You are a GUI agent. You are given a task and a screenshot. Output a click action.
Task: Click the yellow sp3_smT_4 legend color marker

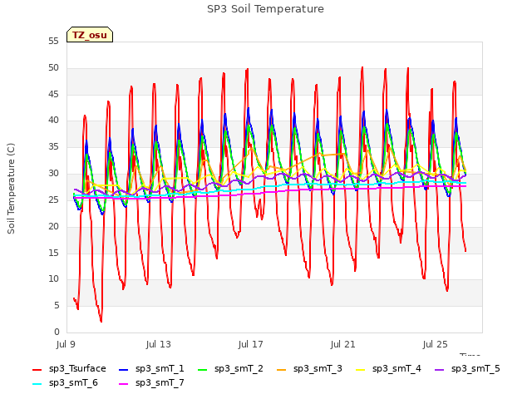(x=360, y=370)
